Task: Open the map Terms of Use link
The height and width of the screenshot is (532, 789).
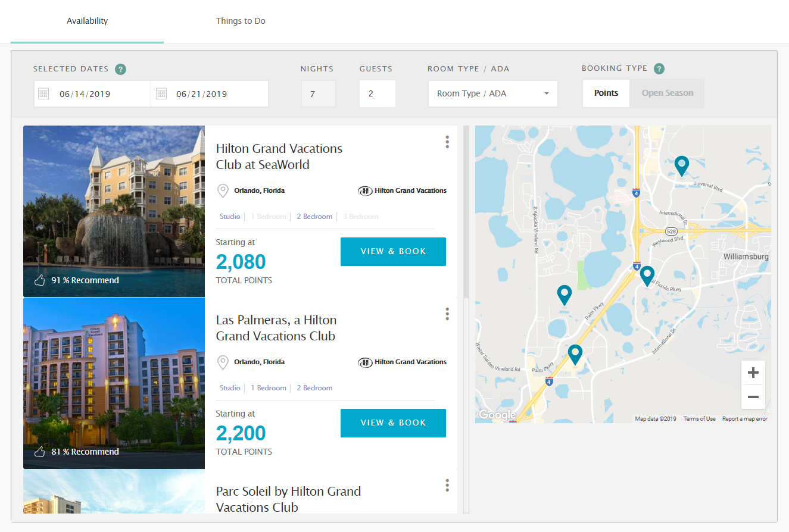Action: coord(700,419)
